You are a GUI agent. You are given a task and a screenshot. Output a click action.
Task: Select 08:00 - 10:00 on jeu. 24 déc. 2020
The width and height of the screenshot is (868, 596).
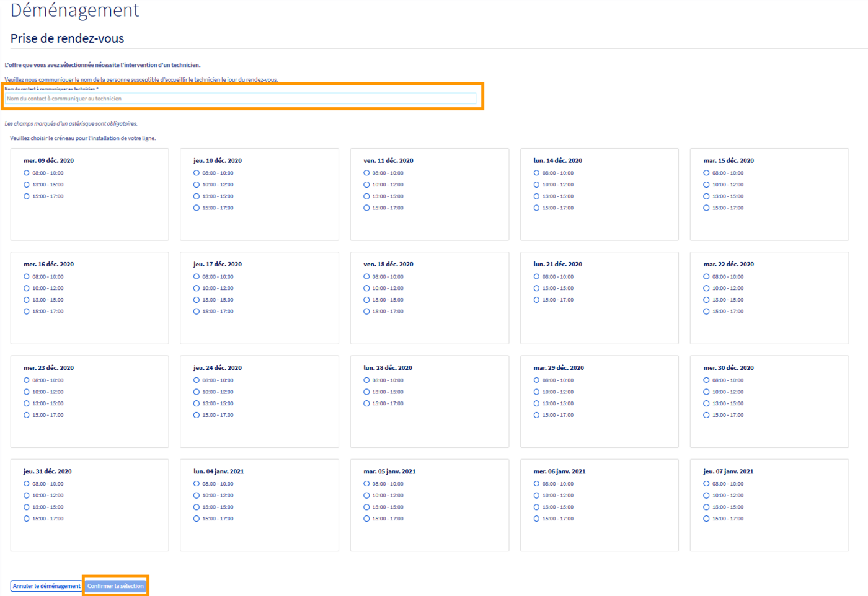tap(197, 380)
